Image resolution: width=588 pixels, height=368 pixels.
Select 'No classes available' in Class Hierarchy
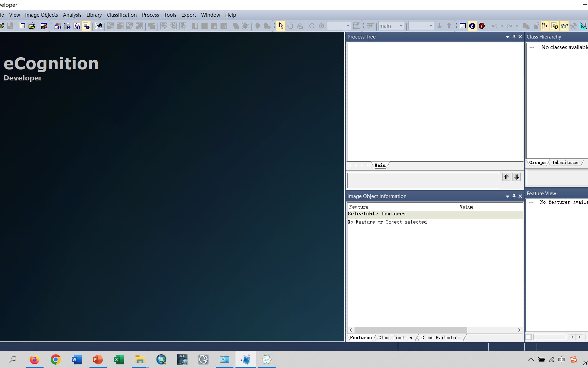(x=564, y=47)
